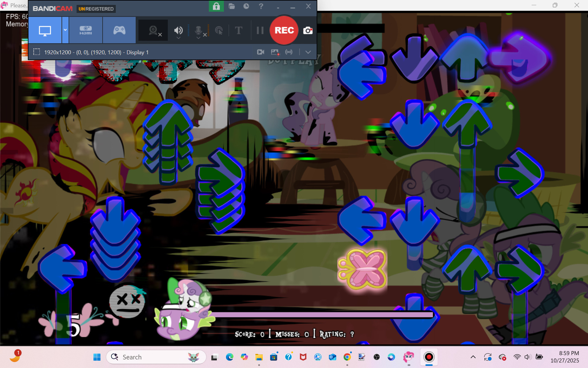
Task: Expand Bandicam's bottom bar chevron
Action: (x=308, y=52)
